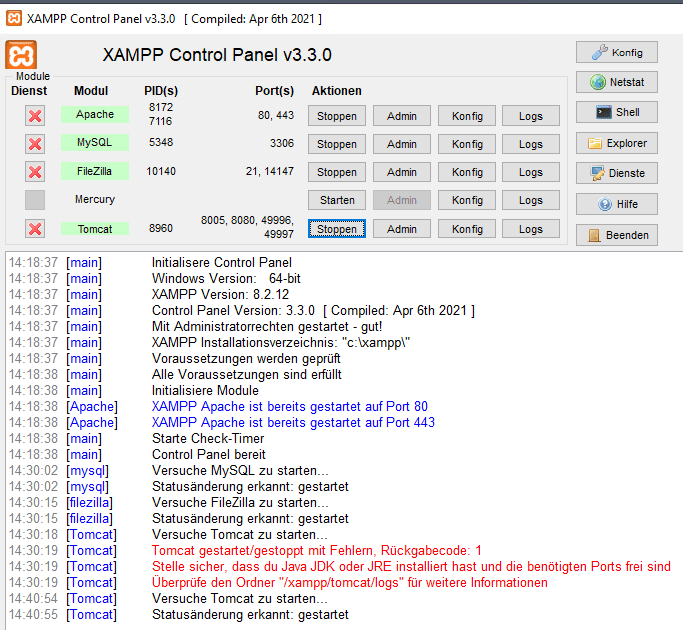
Task: Click MySQL port 3306
Action: pos(282,143)
